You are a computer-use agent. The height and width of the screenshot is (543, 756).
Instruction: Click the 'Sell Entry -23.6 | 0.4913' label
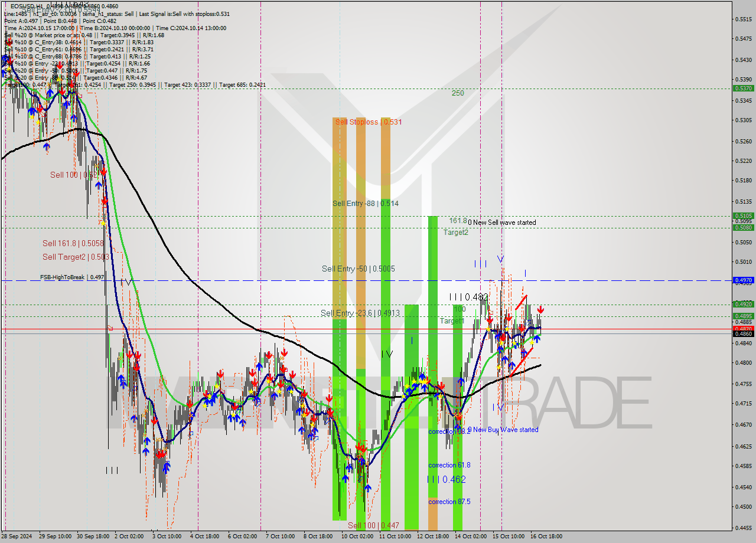click(361, 313)
